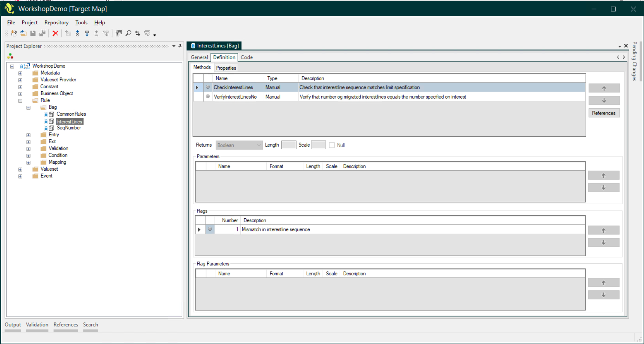Click the new project icon in toolbar
Image resolution: width=644 pixels, height=344 pixels.
click(x=14, y=33)
